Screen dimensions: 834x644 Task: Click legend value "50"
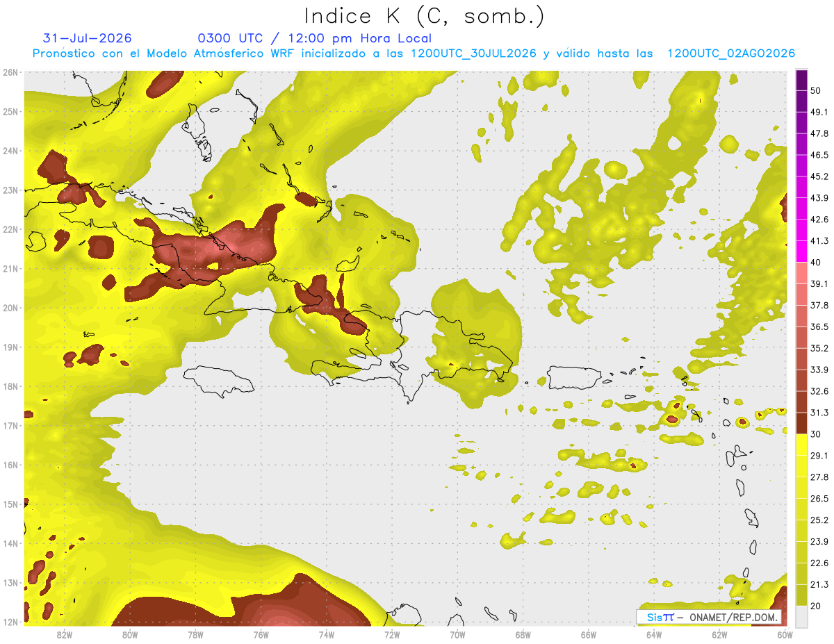pos(816,90)
